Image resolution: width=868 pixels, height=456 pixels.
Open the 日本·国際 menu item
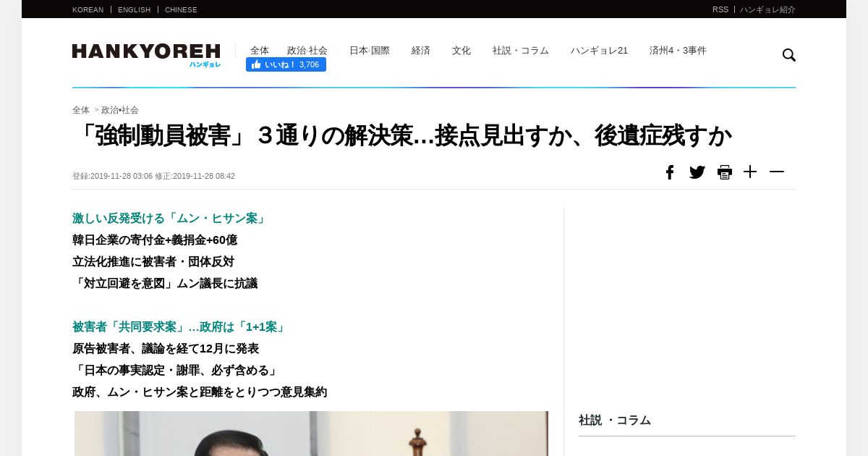pos(370,50)
